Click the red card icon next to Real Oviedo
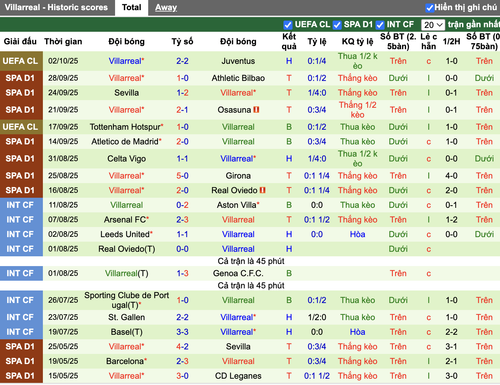The image size is (500, 385). pyautogui.click(x=263, y=190)
